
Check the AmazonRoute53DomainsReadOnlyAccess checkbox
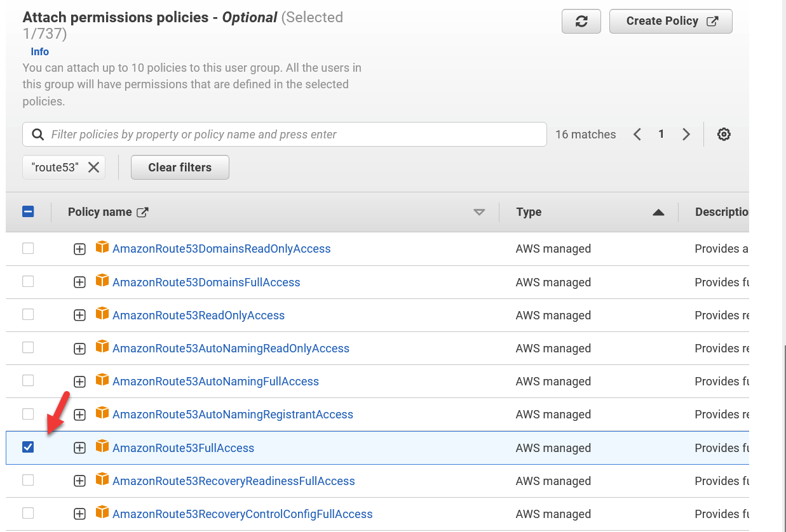[x=28, y=248]
